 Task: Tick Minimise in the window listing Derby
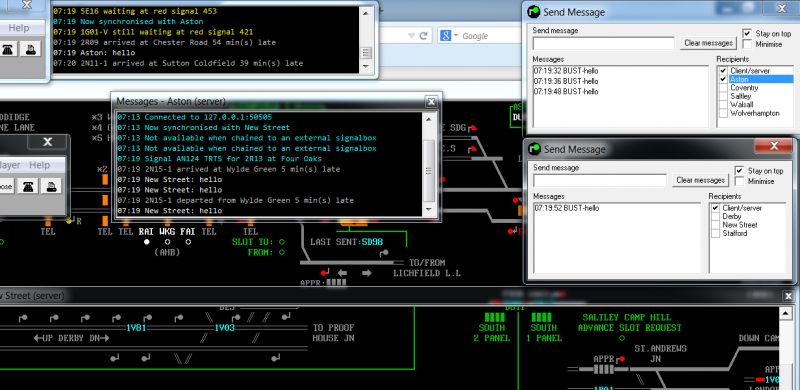[x=739, y=181]
